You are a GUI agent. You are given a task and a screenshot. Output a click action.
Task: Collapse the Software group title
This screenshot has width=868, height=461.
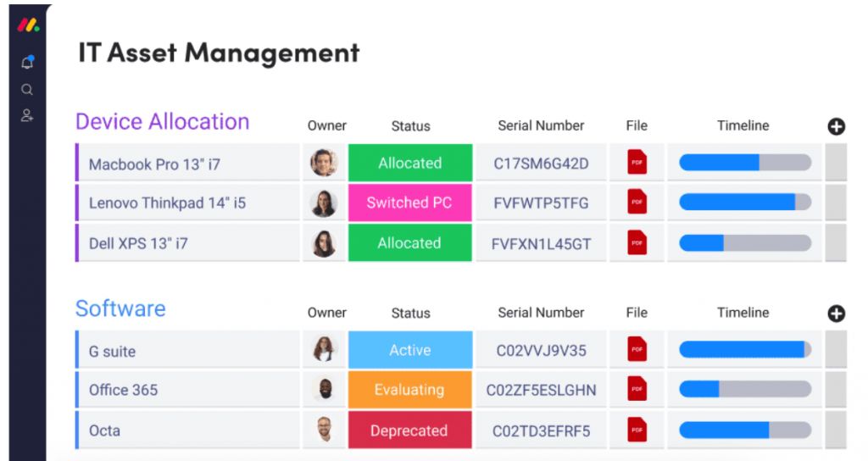point(120,309)
